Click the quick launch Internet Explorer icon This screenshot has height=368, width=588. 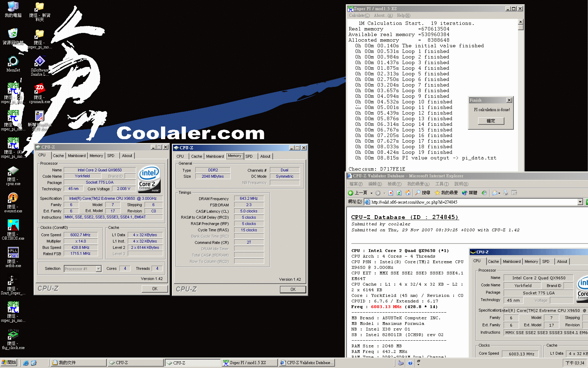(26, 363)
